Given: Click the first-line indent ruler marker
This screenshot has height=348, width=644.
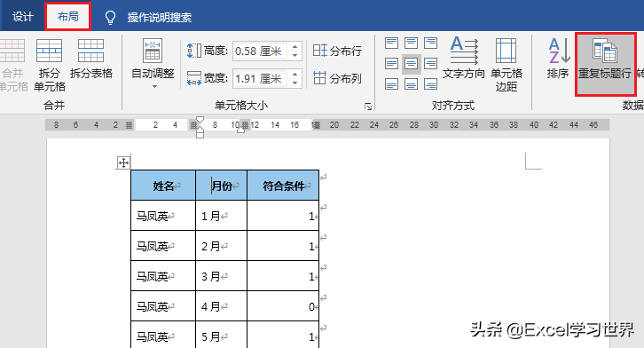Looking at the screenshot, I should [x=200, y=121].
